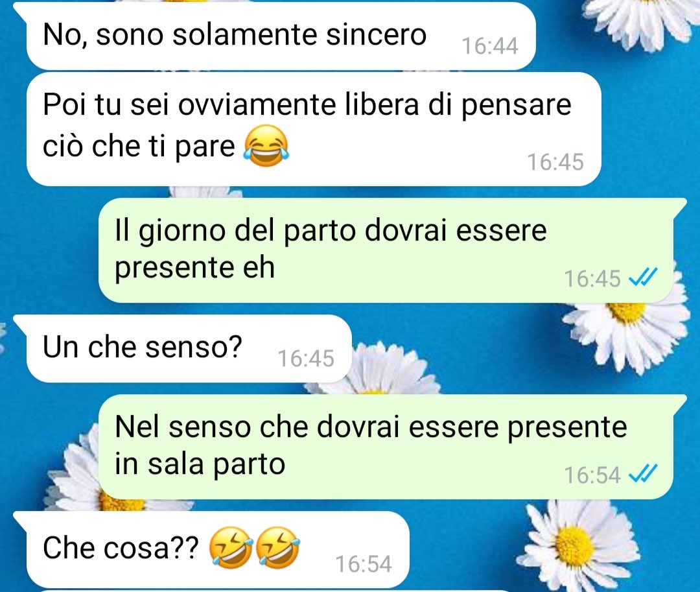Image resolution: width=700 pixels, height=592 pixels.
Task: Tap the tears of joy emoji
Action: coord(266,147)
